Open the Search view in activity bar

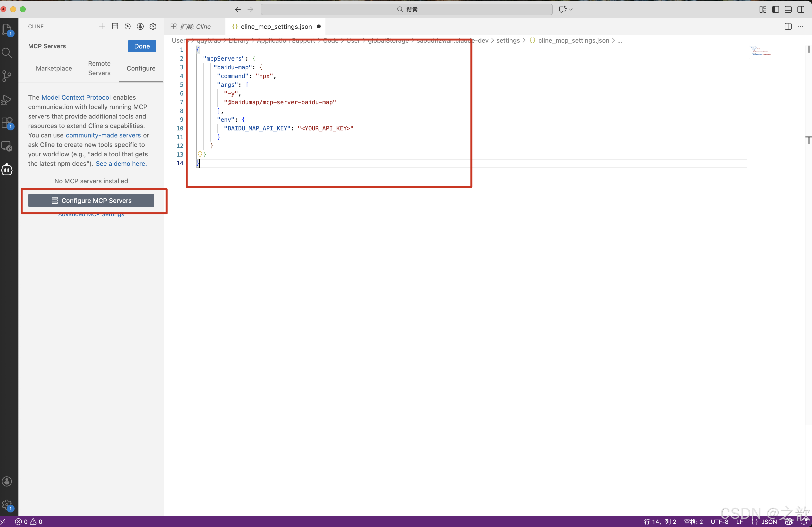(7, 53)
